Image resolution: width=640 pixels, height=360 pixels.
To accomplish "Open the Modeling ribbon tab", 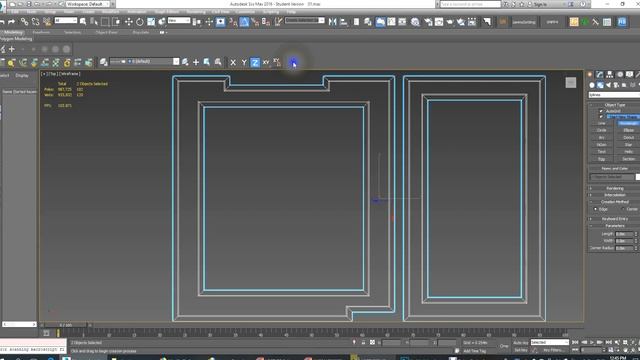I will click(13, 32).
